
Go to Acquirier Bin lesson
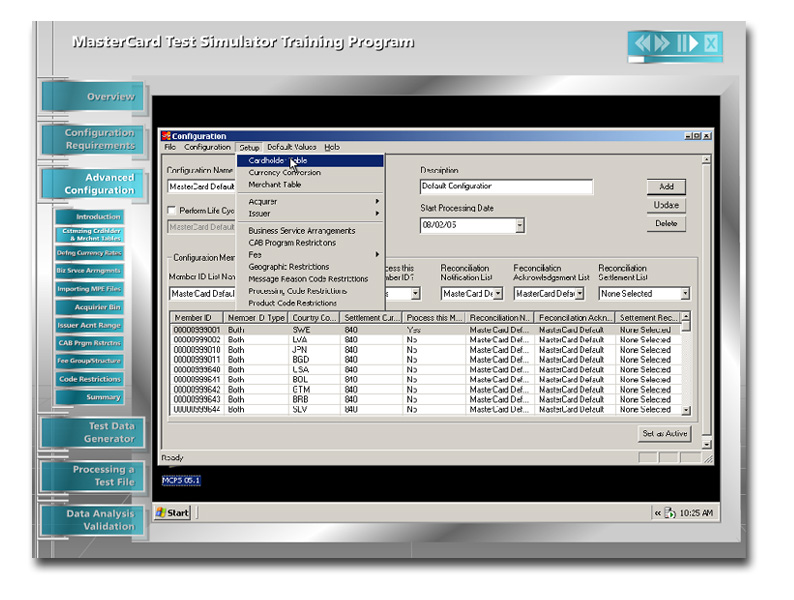[90, 307]
